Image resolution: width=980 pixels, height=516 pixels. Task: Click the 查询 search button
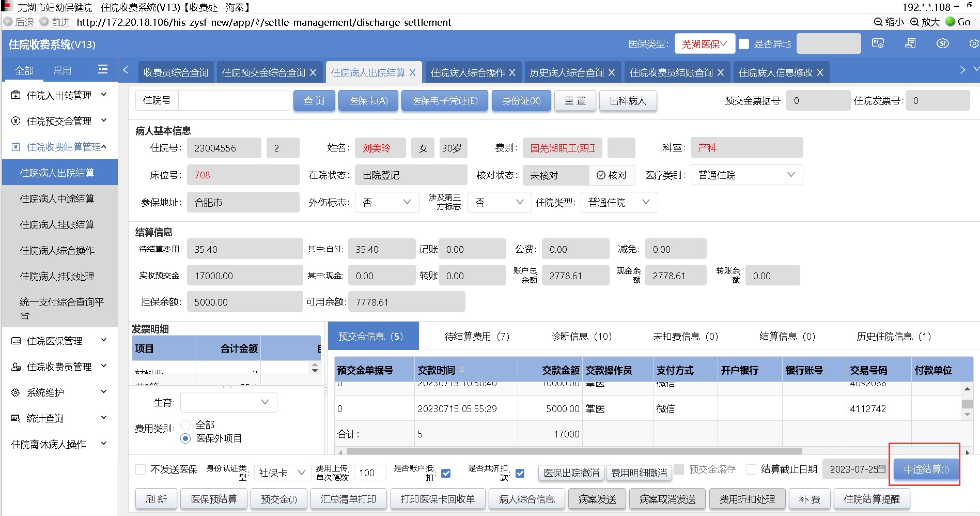[314, 100]
